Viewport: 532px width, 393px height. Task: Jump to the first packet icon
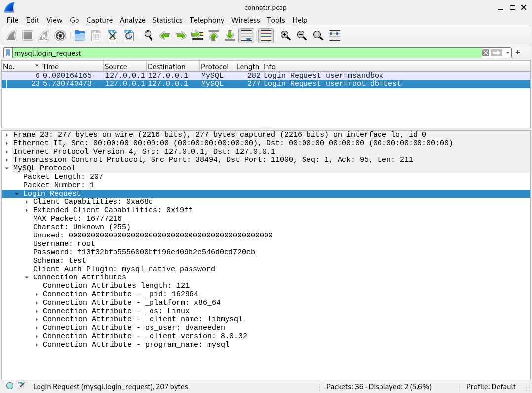pos(213,36)
